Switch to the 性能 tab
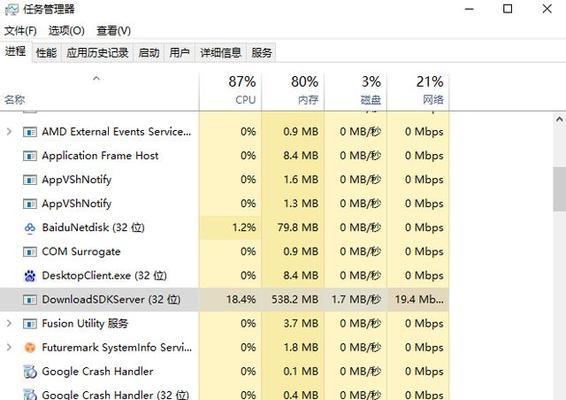 point(47,53)
